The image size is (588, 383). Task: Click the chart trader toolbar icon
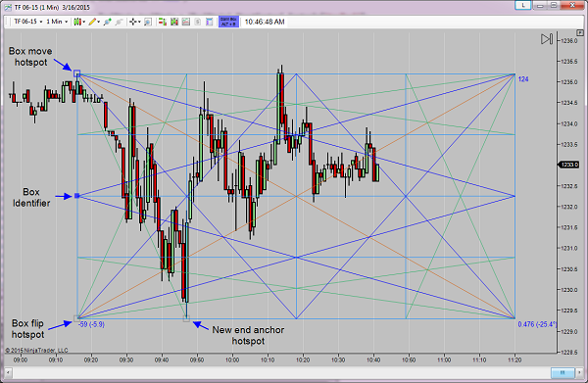163,22
